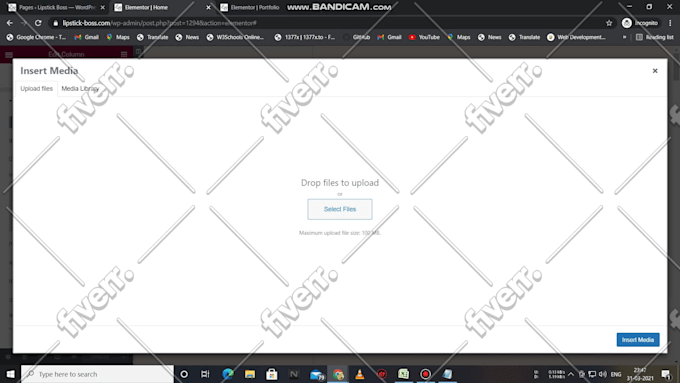The height and width of the screenshot is (383, 680).
Task: Show hidden system tray icons
Action: click(x=571, y=374)
